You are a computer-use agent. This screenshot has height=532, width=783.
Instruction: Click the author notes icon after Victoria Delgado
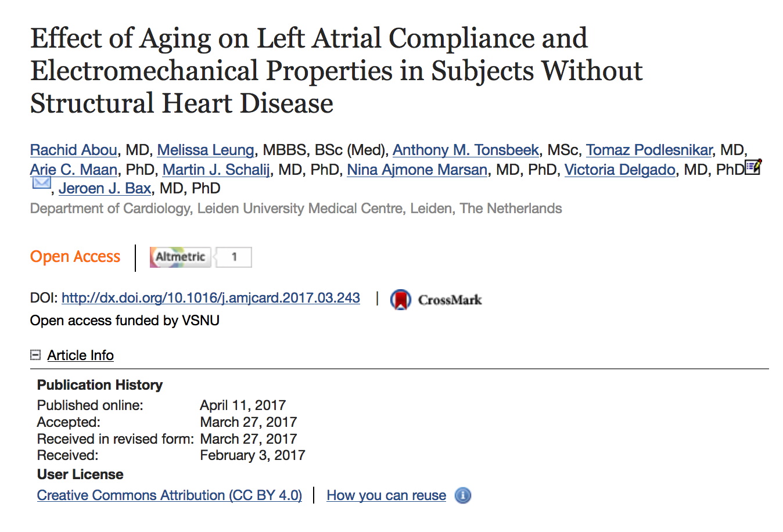tap(753, 167)
